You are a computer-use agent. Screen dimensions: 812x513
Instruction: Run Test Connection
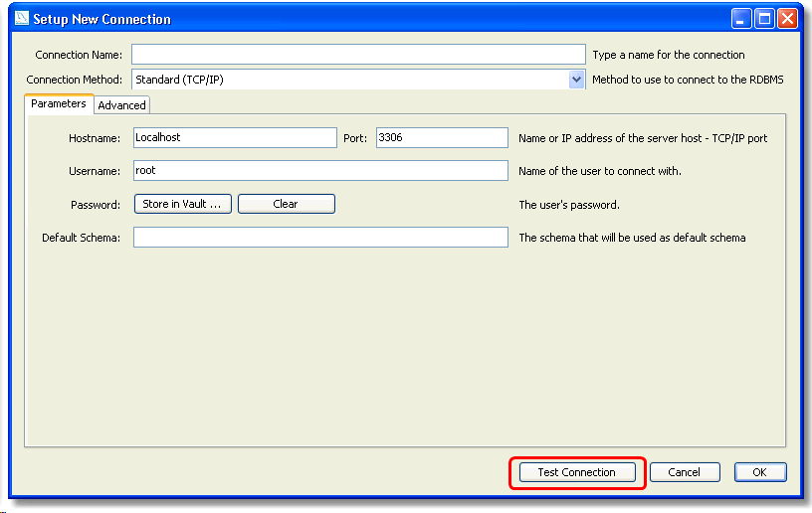click(x=577, y=472)
